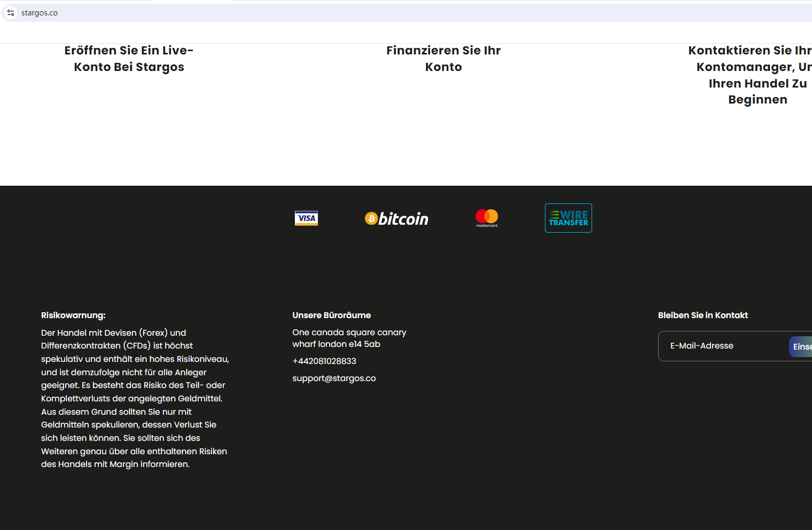The image size is (812, 530).
Task: Click the phone number +442081028833
Action: (324, 361)
